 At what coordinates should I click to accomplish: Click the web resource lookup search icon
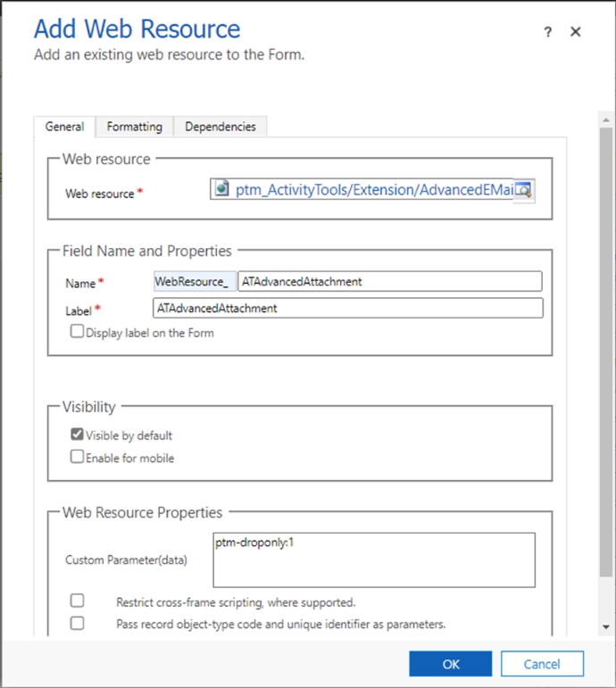524,190
